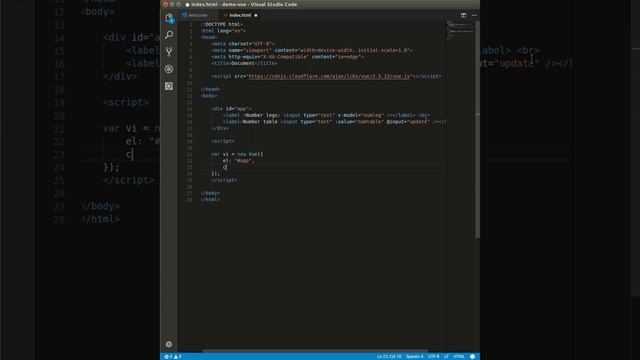
Task: Close the Visual Studio Code window
Action: pos(165,4)
